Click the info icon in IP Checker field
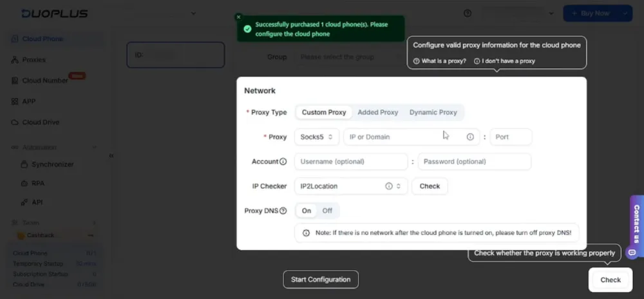The width and height of the screenshot is (644, 299). point(389,186)
